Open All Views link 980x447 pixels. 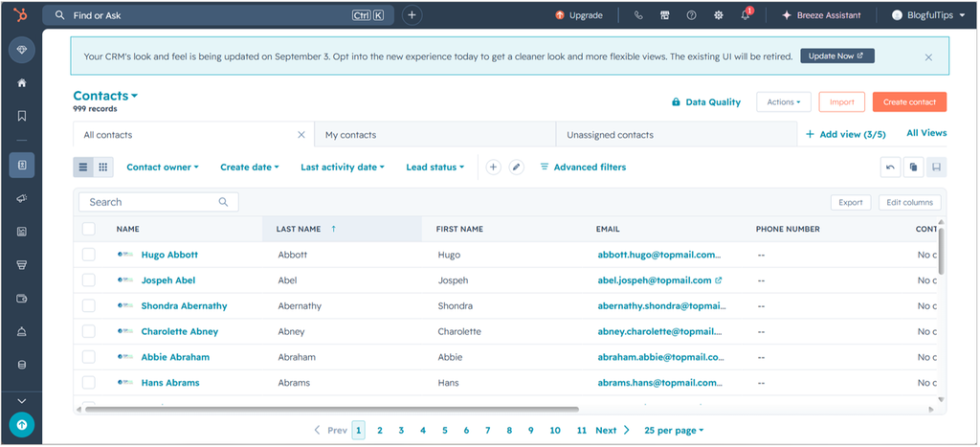point(926,132)
